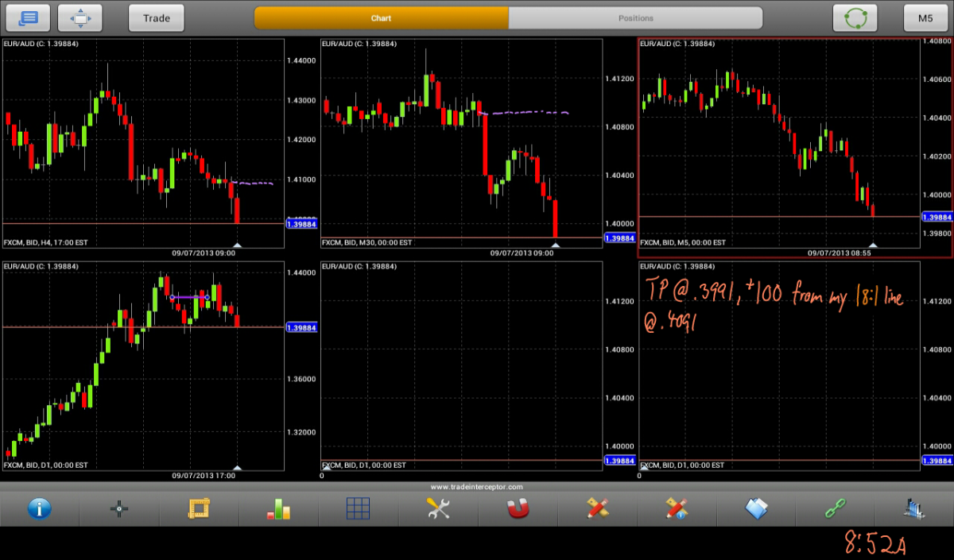Select the D1 chart panel with candles
Screen dimensions: 954x560
coord(143,365)
